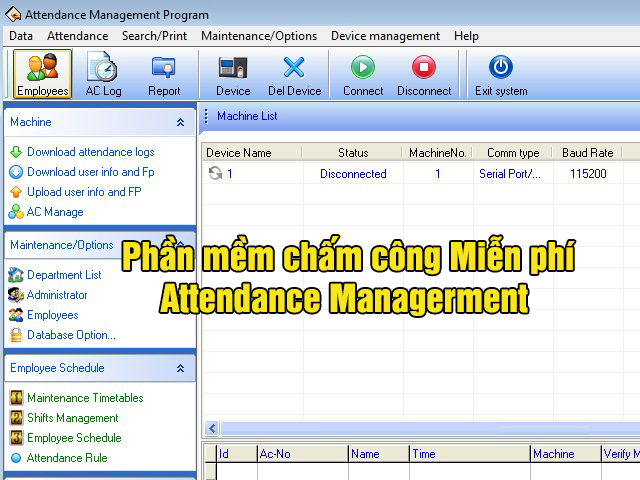
Task: Open the Attendance Rule link
Action: coord(67,458)
